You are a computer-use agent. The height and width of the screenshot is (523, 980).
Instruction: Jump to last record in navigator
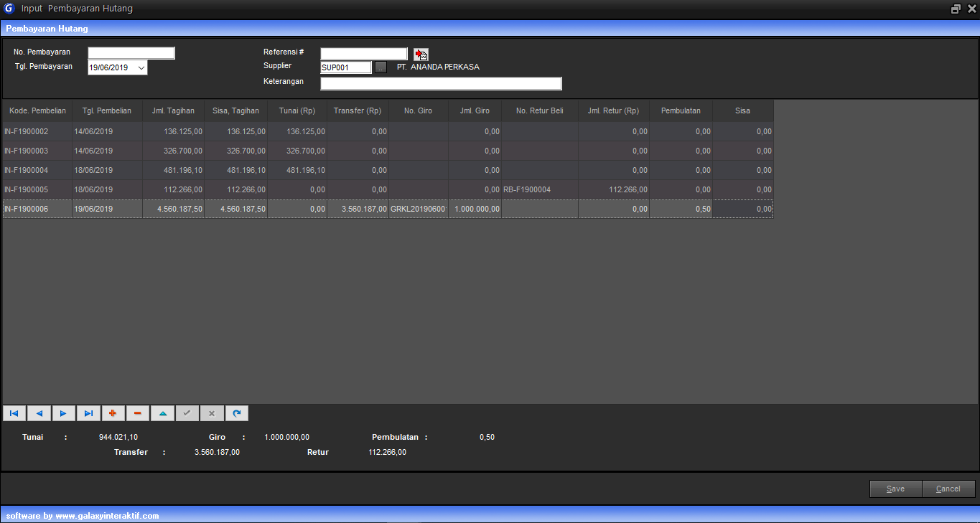pos(88,413)
